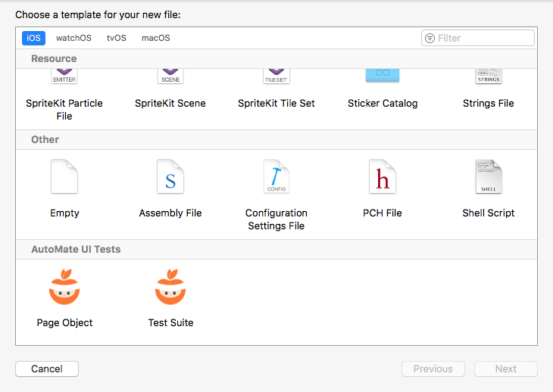Select the Strings File template icon
Screen dimensions: 553x392
[489, 76]
